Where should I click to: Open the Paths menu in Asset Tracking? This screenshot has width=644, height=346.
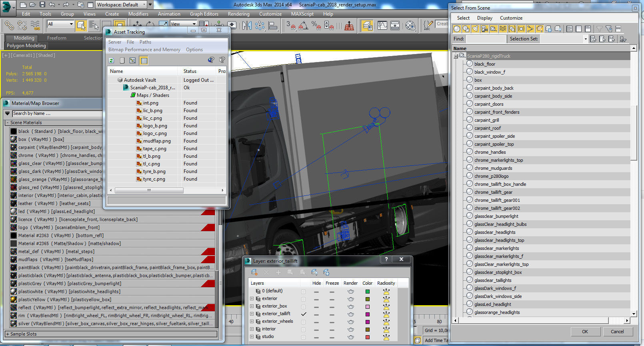(145, 42)
